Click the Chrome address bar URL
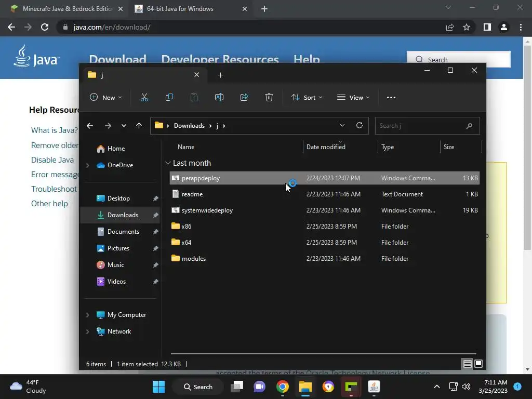The height and width of the screenshot is (399, 532). (112, 27)
